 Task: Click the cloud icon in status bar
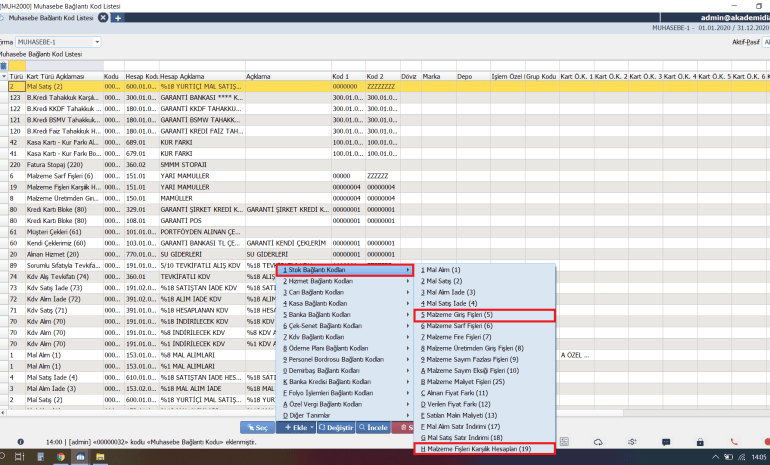[x=598, y=442]
